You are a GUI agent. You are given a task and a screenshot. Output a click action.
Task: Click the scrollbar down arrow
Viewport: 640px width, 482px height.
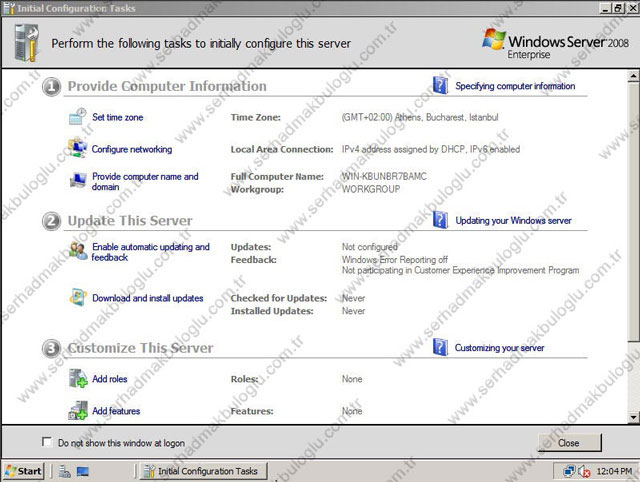tap(633, 417)
